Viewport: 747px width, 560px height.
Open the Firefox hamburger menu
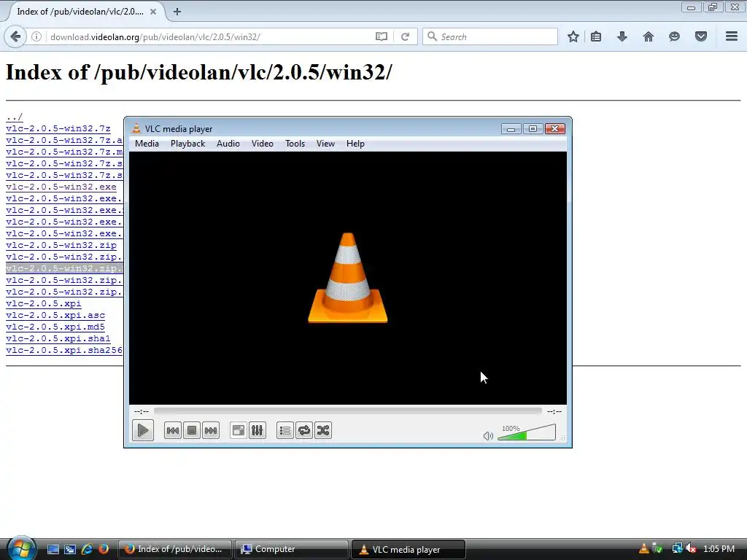point(732,36)
